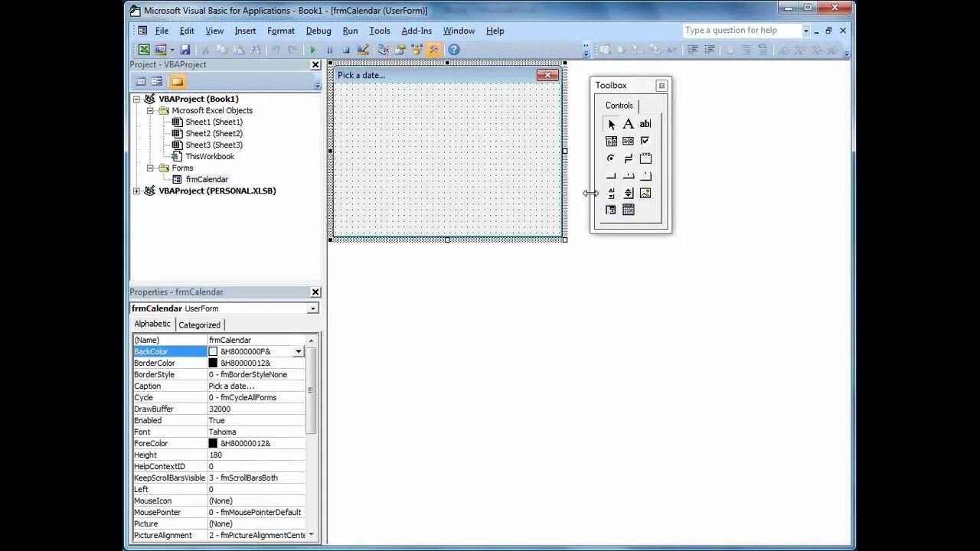Open Project Explorer from toolbar icon
The image size is (980, 551).
pyautogui.click(x=384, y=50)
